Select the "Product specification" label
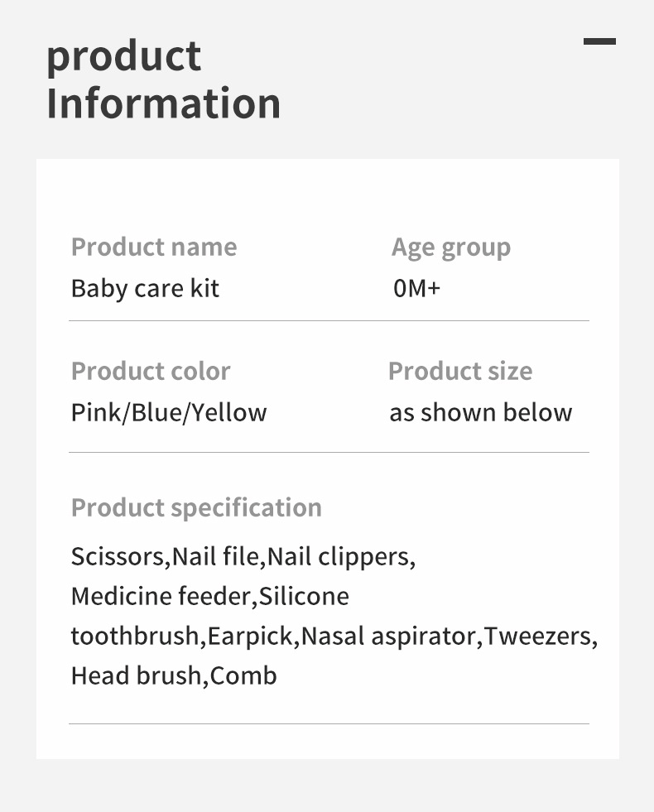The width and height of the screenshot is (654, 812). point(196,507)
